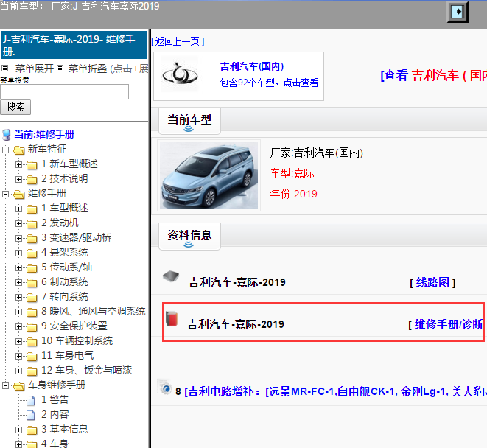Click 厂家:吉利汽车(国内) text
This screenshot has width=487, height=448.
point(317,153)
